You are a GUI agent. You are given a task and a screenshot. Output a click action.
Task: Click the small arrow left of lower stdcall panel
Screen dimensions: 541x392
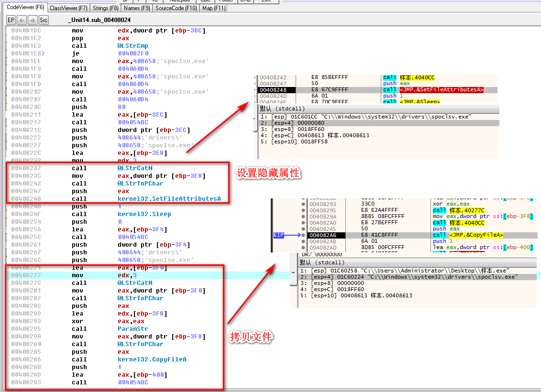(293, 272)
